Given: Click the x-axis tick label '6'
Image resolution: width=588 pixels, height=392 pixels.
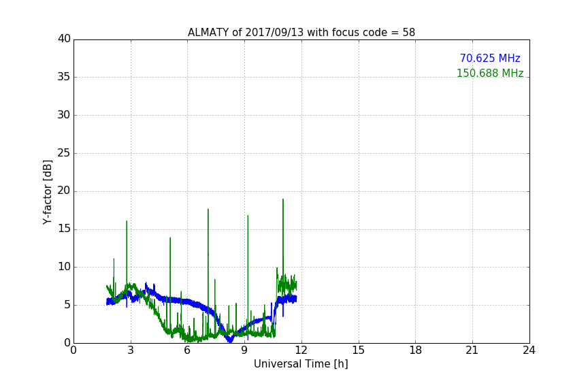Looking at the screenshot, I should (187, 350).
